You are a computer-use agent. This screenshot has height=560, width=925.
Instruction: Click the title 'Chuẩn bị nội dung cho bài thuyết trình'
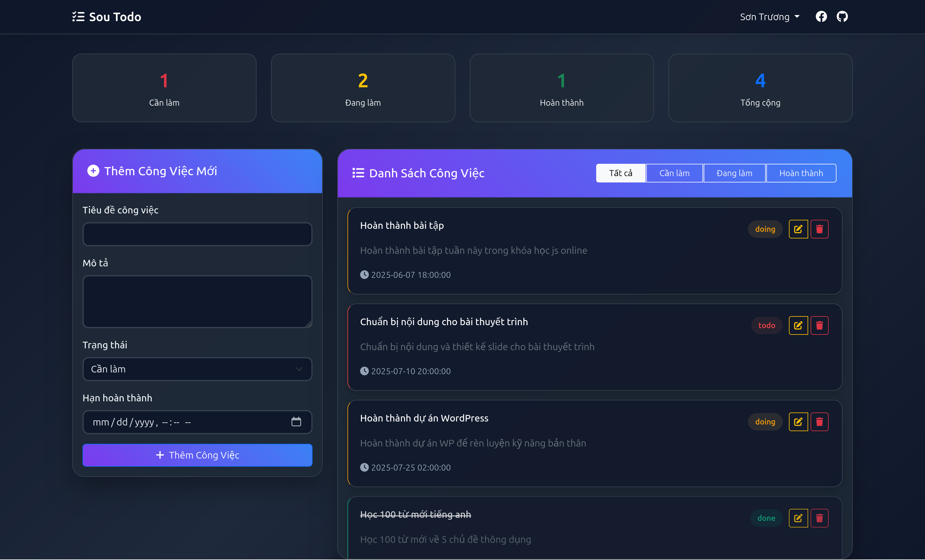(444, 322)
